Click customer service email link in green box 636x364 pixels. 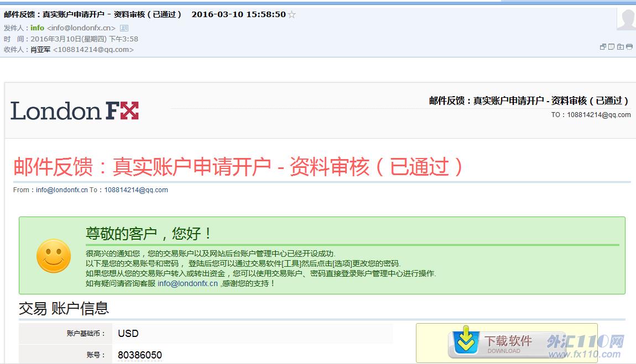click(x=187, y=283)
